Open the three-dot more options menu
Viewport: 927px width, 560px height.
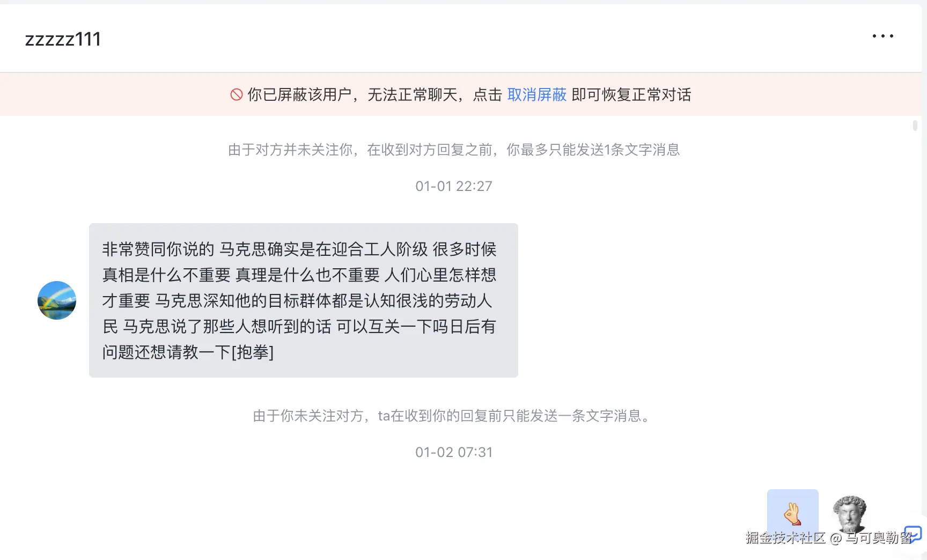tap(882, 36)
